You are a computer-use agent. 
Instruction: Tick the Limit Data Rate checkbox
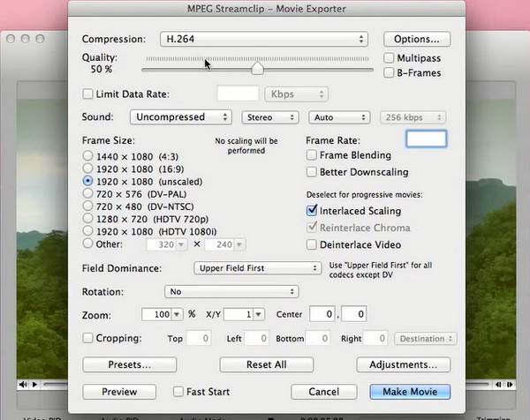click(87, 94)
